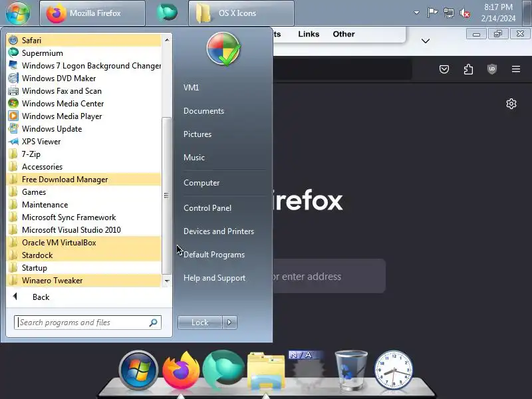Show hidden tray icons arrow
The width and height of the screenshot is (532, 399).
click(x=416, y=13)
